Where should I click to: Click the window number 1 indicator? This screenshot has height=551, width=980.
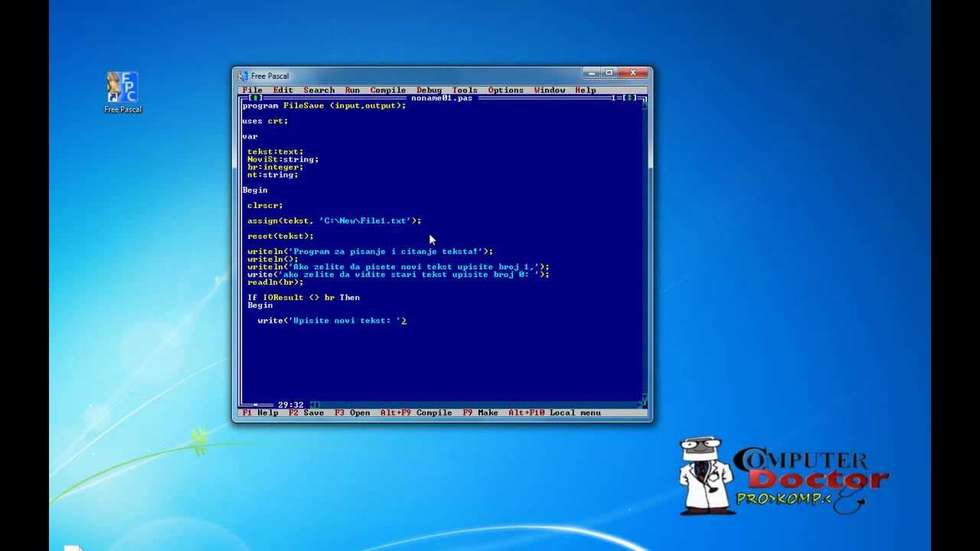[x=615, y=98]
